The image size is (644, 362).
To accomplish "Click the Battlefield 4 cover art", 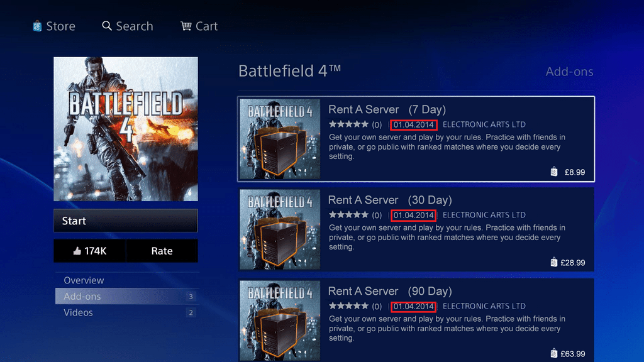I will [x=126, y=129].
